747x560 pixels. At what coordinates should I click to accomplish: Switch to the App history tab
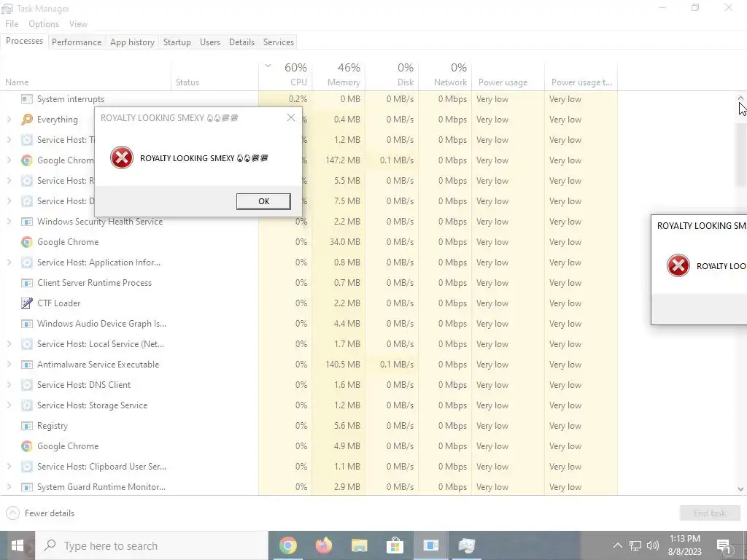(133, 42)
